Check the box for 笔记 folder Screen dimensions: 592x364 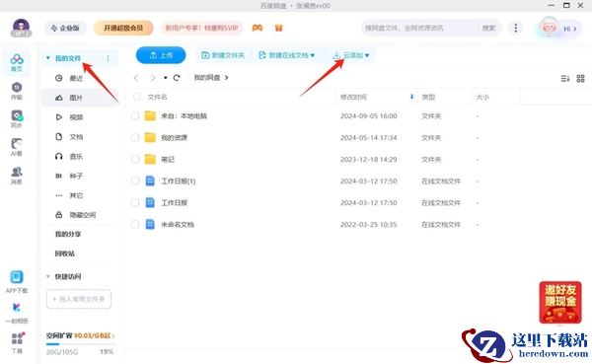tap(135, 160)
